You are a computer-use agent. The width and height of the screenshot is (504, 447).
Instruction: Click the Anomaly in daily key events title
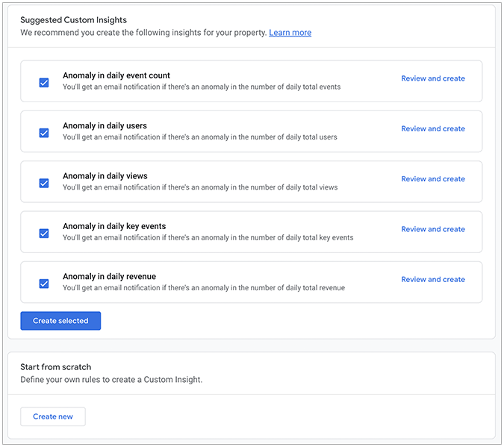click(114, 226)
